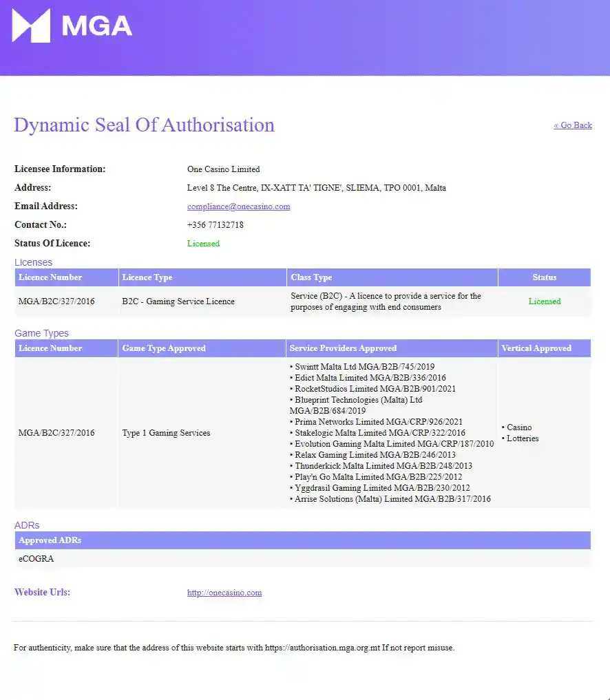Screen dimensions: 610x700
Task: Select the Dynamic Seal Of Authorisation heading
Action: [x=145, y=125]
